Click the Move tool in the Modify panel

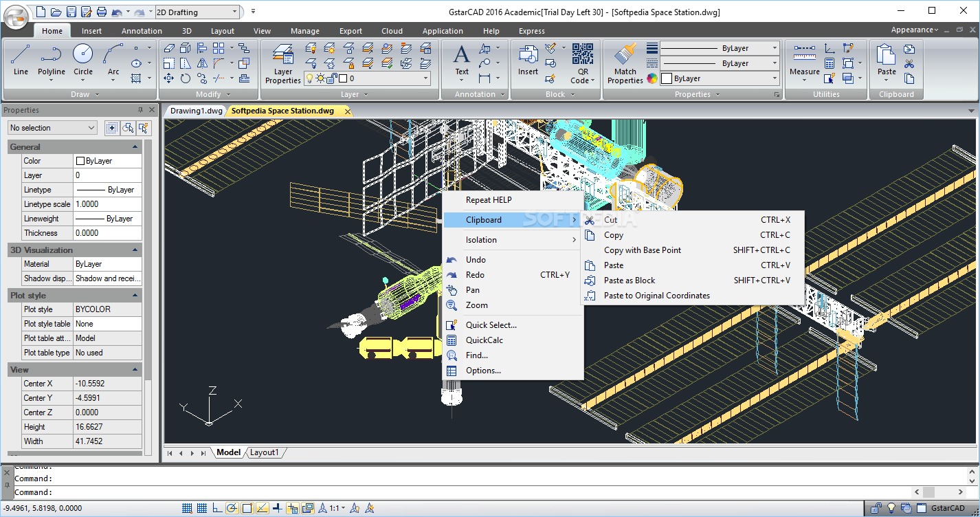tap(169, 78)
